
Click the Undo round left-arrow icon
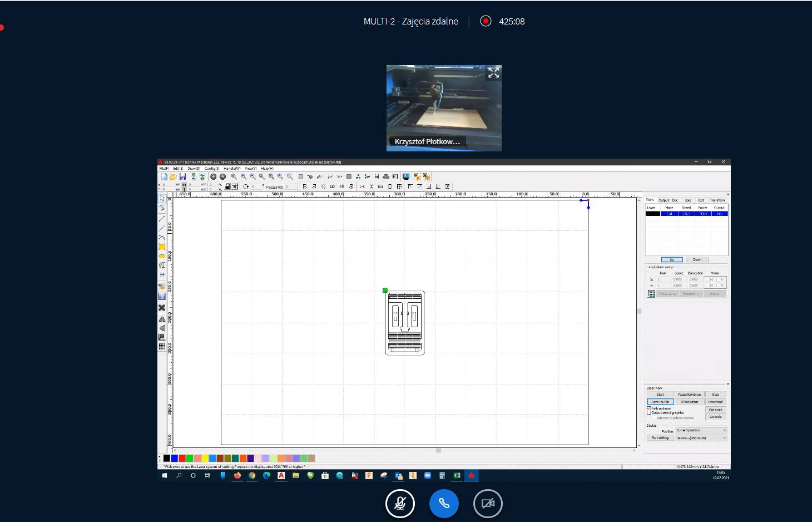pos(213,176)
